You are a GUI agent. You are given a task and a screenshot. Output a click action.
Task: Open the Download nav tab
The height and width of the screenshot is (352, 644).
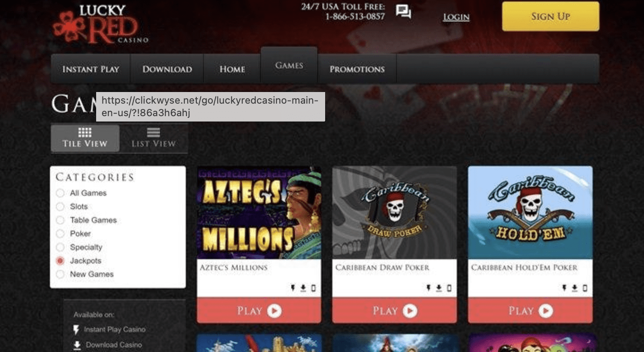[x=167, y=69]
